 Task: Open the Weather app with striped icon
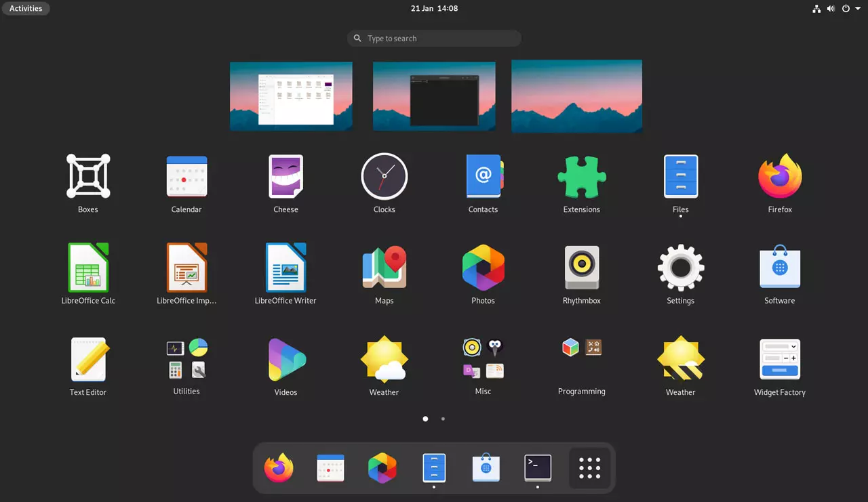tap(681, 359)
